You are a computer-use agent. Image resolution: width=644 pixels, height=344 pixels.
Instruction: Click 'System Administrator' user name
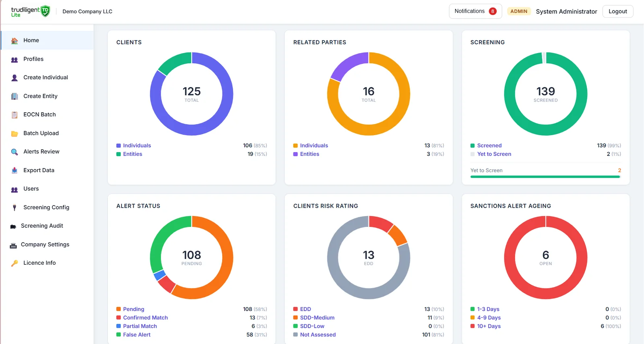pos(566,12)
